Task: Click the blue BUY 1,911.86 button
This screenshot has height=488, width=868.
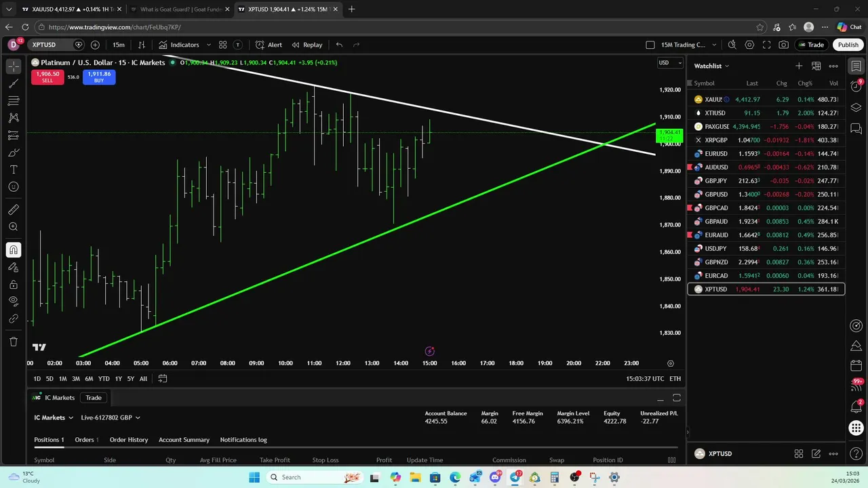Action: click(x=99, y=77)
